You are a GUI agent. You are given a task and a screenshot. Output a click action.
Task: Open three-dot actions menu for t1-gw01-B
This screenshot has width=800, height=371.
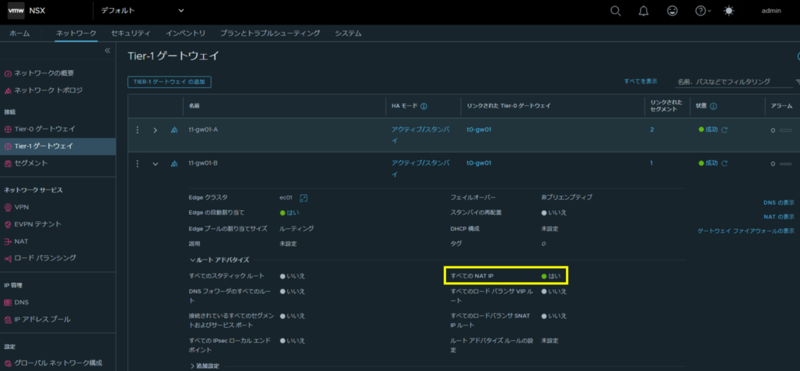(x=137, y=164)
